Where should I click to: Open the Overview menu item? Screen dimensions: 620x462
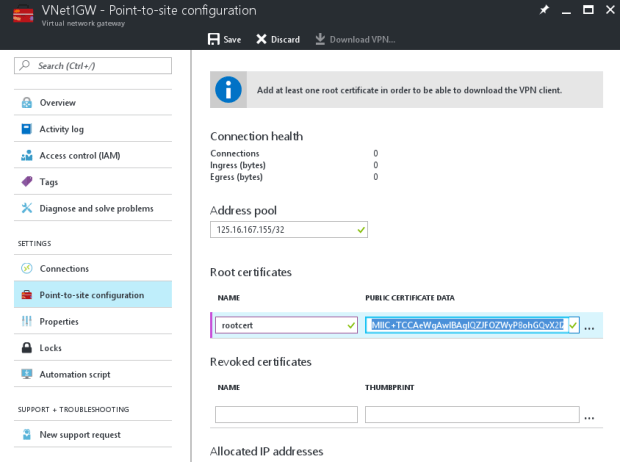click(x=57, y=102)
